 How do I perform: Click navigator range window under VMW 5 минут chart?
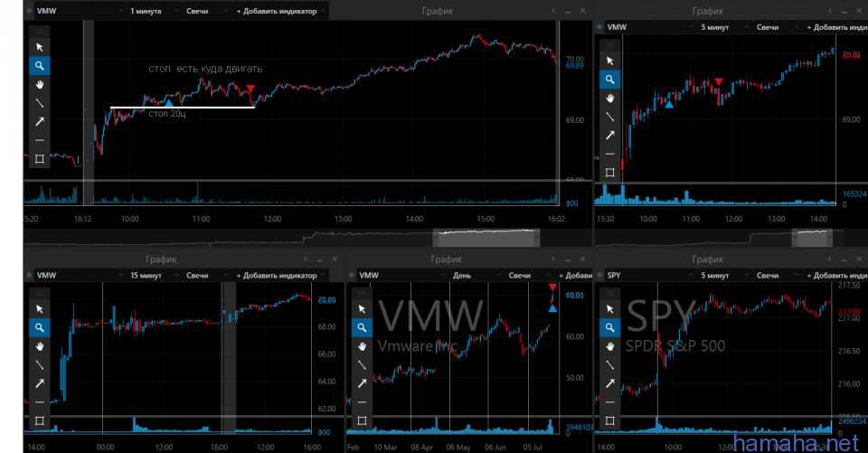coord(812,238)
